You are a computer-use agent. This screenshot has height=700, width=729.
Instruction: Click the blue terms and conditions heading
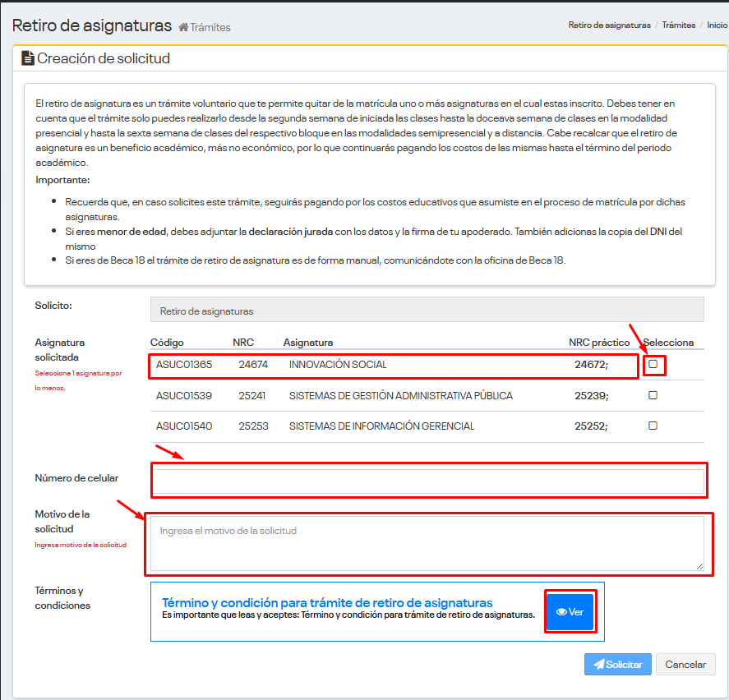tap(327, 602)
